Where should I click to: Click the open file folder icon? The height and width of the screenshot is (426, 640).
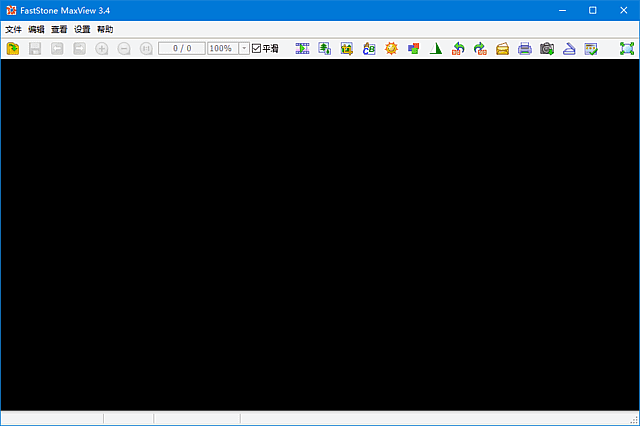point(13,48)
